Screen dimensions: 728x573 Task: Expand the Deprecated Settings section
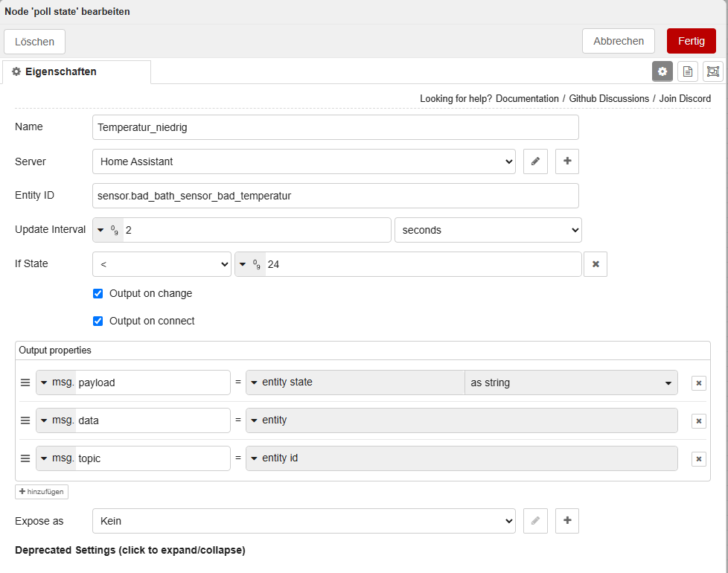tap(130, 550)
